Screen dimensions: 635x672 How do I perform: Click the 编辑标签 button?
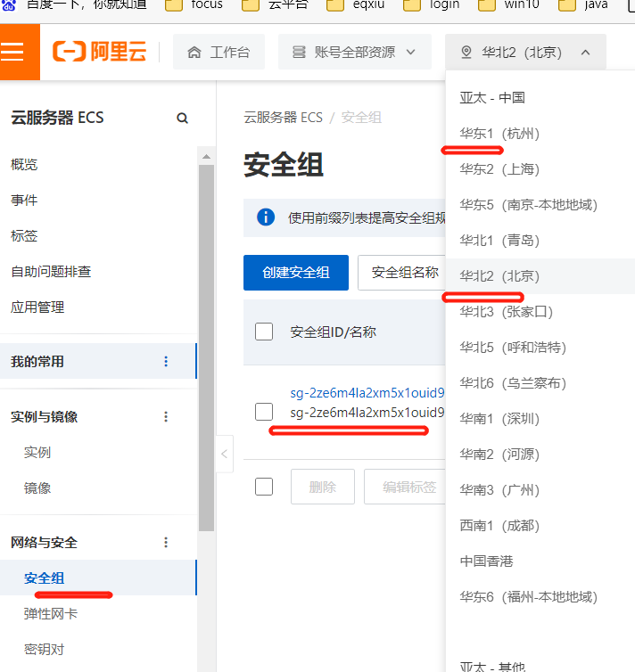click(405, 487)
